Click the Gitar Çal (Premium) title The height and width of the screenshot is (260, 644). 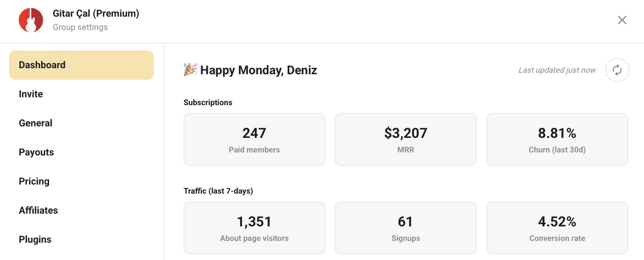pyautogui.click(x=96, y=14)
